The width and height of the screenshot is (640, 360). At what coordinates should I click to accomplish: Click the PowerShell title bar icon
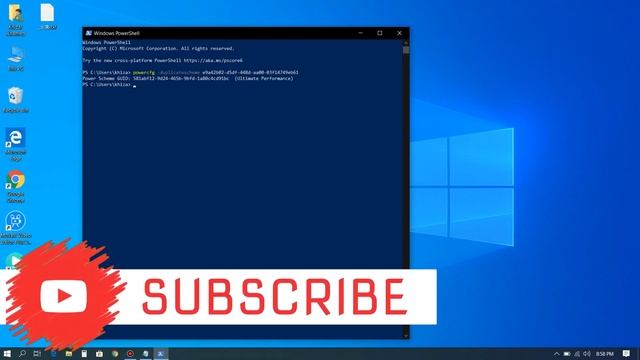(x=89, y=33)
